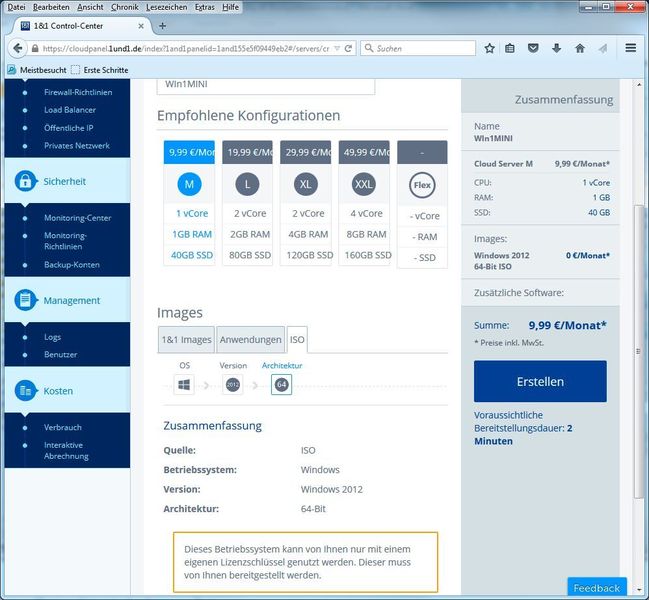The width and height of the screenshot is (649, 600).
Task: Choose the Flex configuration circle
Action: click(x=422, y=185)
